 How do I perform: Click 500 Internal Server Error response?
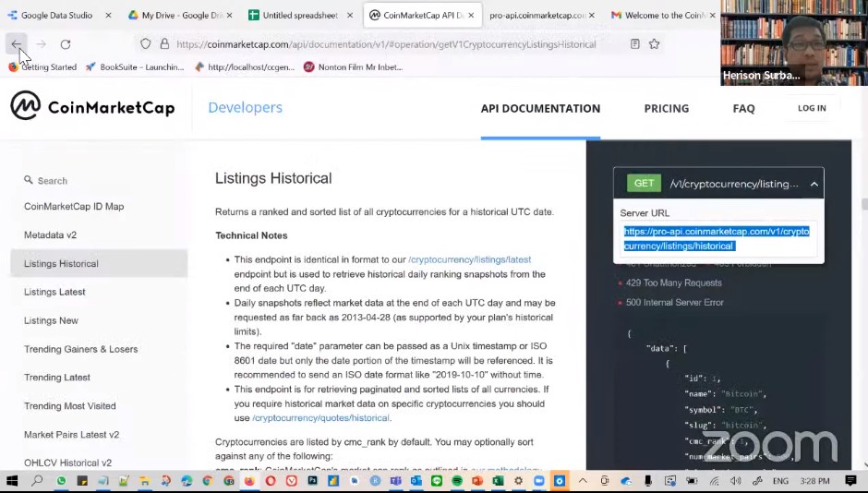point(674,303)
